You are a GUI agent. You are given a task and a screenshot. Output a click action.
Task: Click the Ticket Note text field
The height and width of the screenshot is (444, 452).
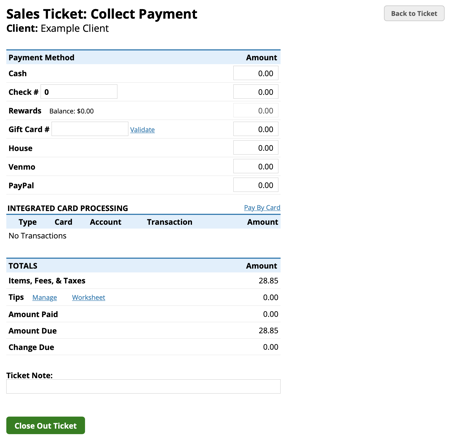pyautogui.click(x=143, y=386)
